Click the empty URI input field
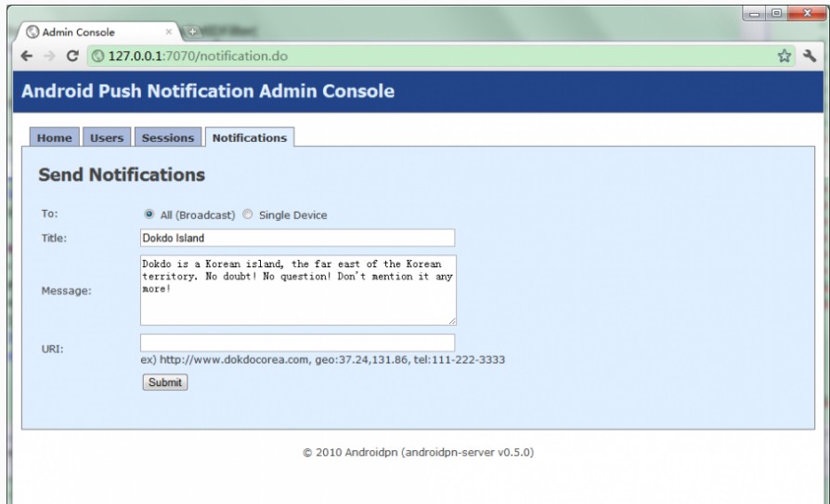830x504 pixels. point(297,342)
